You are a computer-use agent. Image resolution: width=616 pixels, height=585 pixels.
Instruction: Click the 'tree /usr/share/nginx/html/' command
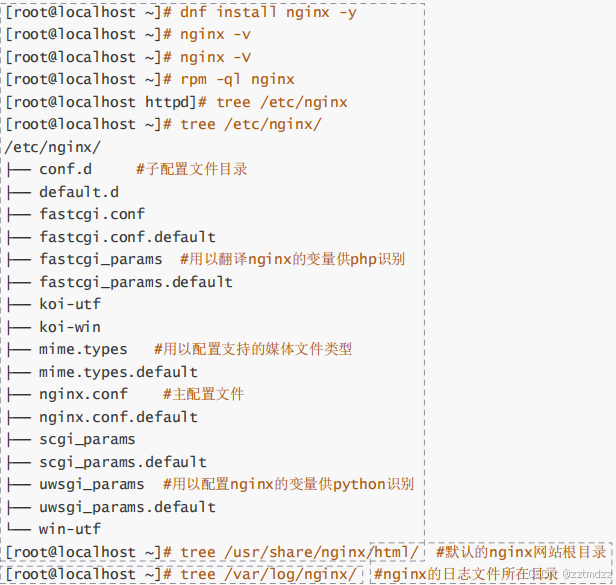[x=299, y=552]
